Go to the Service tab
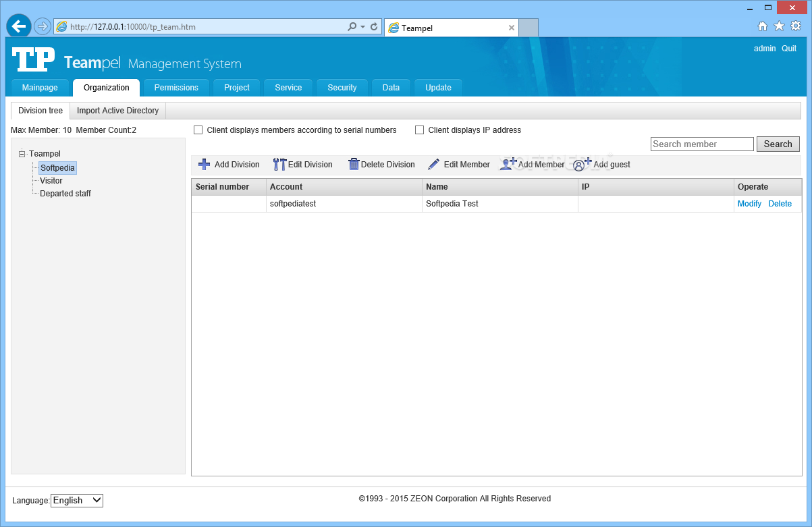The width and height of the screenshot is (812, 527). coord(288,88)
